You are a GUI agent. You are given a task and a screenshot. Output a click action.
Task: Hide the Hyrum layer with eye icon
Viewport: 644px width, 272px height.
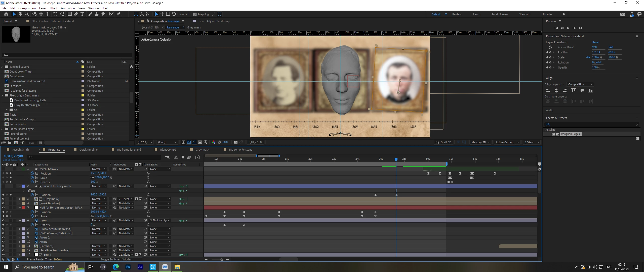tap(3, 220)
